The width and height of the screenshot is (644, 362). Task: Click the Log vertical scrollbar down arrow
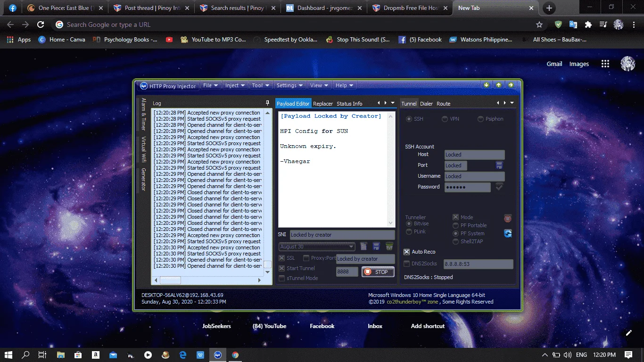coord(268,272)
